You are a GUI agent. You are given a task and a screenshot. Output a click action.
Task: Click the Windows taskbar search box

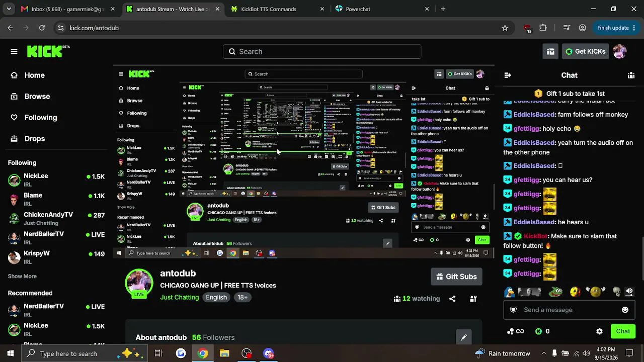(84, 353)
